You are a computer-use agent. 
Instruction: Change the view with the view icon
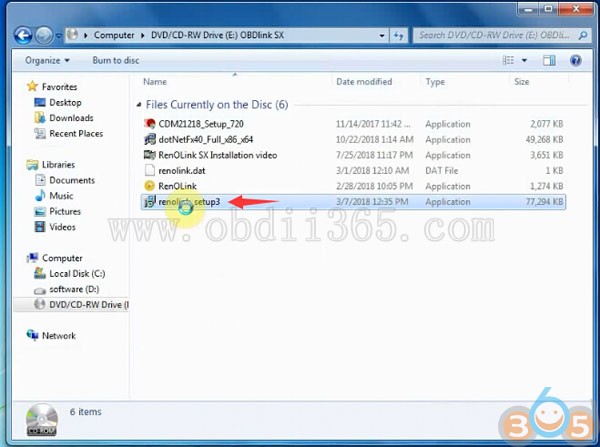click(x=508, y=60)
